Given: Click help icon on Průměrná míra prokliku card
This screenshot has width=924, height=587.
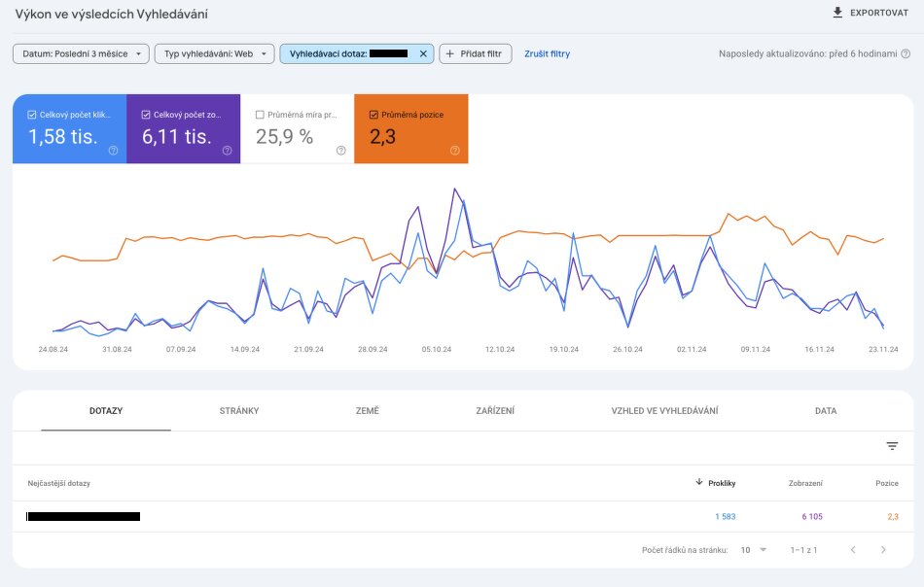Looking at the screenshot, I should coord(340,151).
